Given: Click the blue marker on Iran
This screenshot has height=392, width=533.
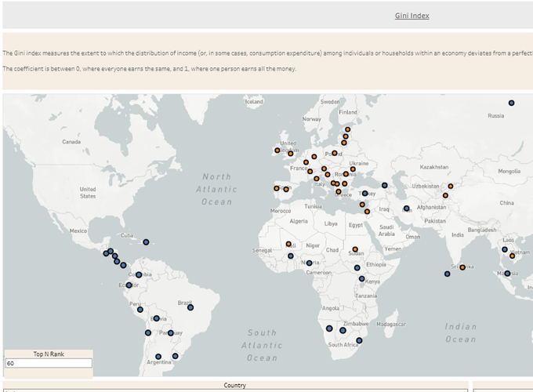Looking at the screenshot, I should 407,209.
